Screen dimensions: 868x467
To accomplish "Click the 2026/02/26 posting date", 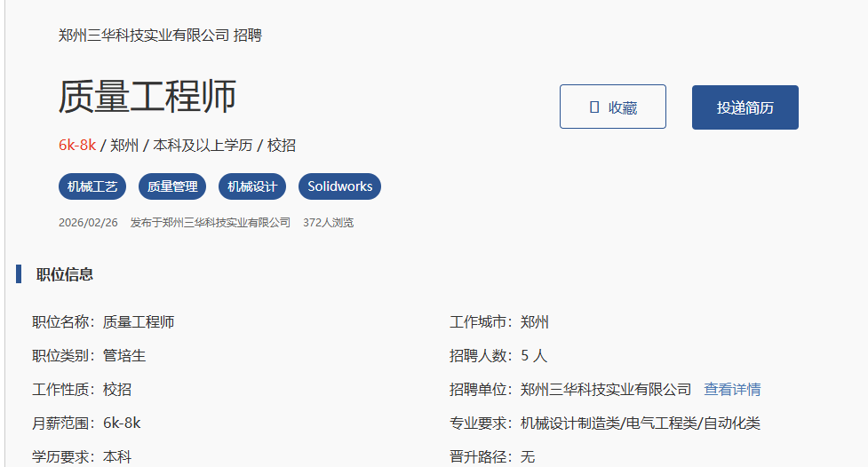I will (88, 223).
